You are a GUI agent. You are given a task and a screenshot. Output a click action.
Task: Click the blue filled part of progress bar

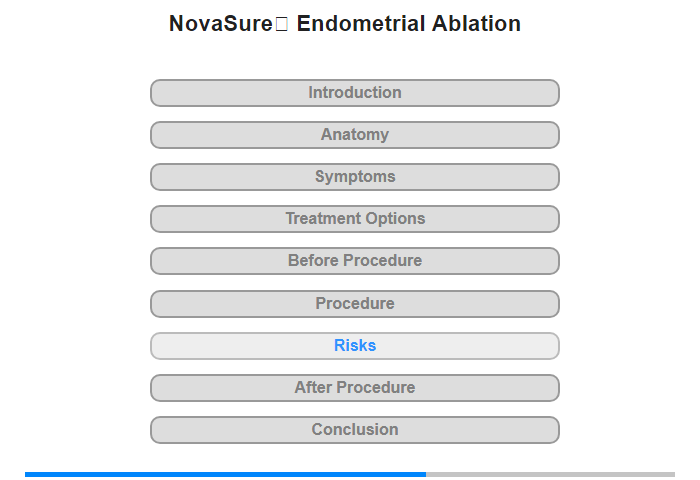point(225,474)
